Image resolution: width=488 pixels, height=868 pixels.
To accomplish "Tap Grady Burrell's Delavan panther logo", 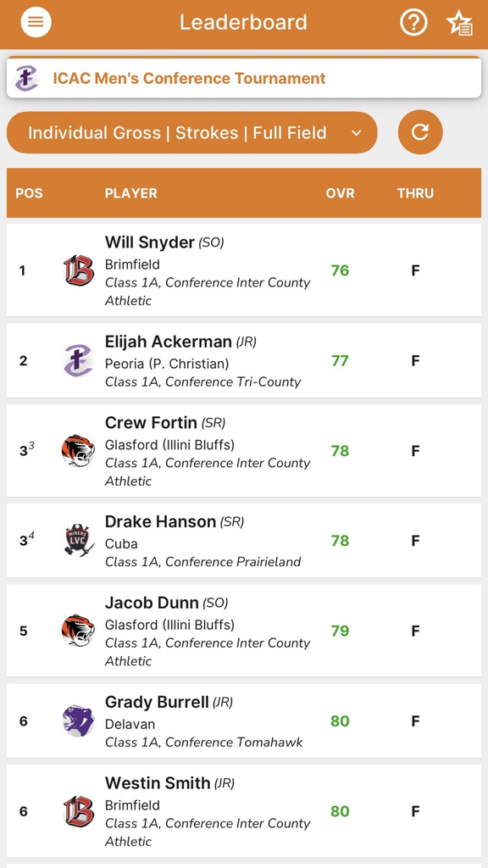I will (79, 721).
